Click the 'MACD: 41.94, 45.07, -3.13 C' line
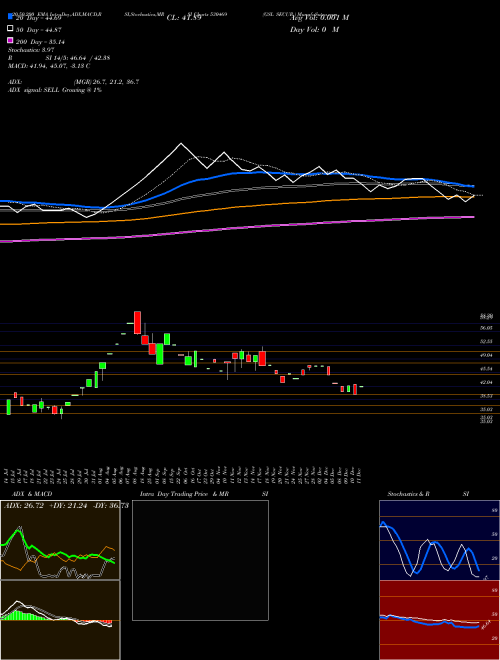Screen dimensions: 500x660 click(49, 66)
